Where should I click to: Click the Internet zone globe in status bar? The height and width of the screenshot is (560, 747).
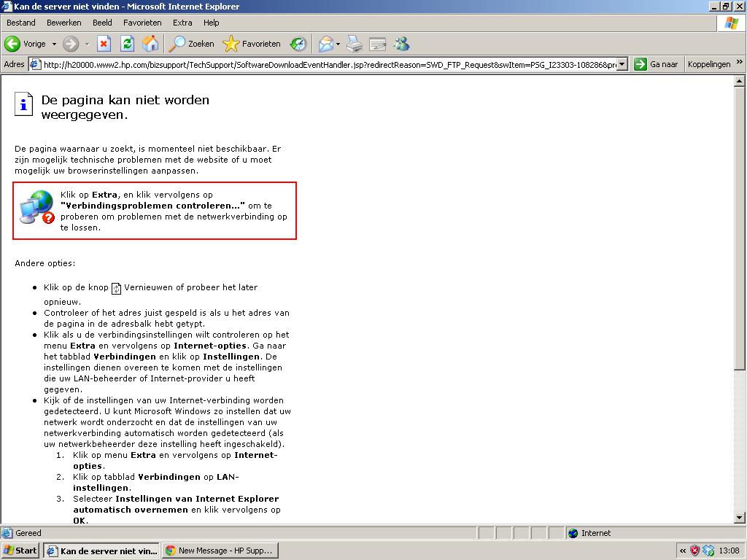click(573, 533)
